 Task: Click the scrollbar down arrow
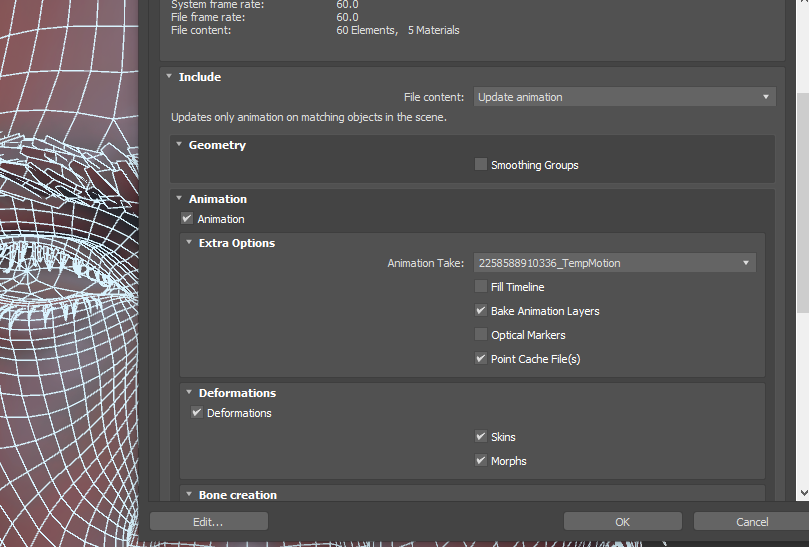pyautogui.click(x=803, y=493)
